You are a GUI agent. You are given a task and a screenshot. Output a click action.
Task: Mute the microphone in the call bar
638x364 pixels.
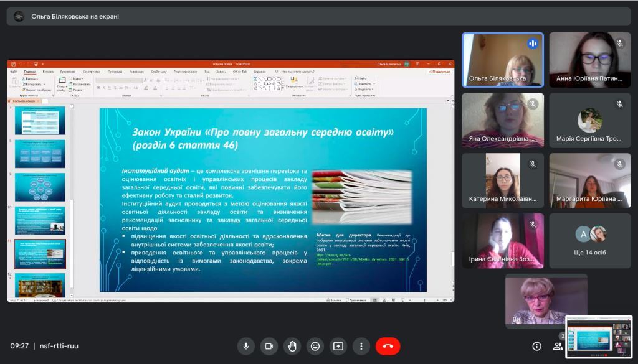click(x=245, y=346)
